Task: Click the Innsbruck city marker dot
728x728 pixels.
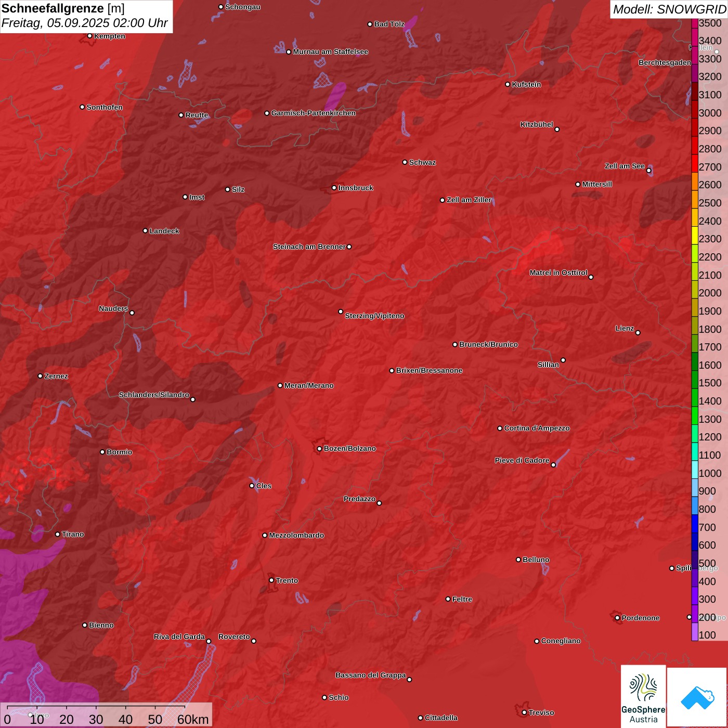Action: tap(334, 188)
